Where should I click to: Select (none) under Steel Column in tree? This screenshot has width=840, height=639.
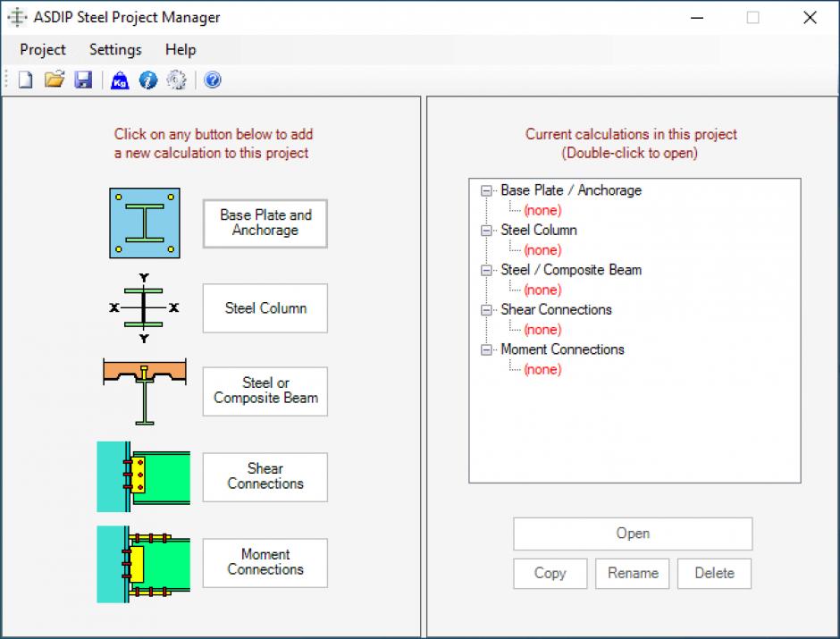[542, 250]
